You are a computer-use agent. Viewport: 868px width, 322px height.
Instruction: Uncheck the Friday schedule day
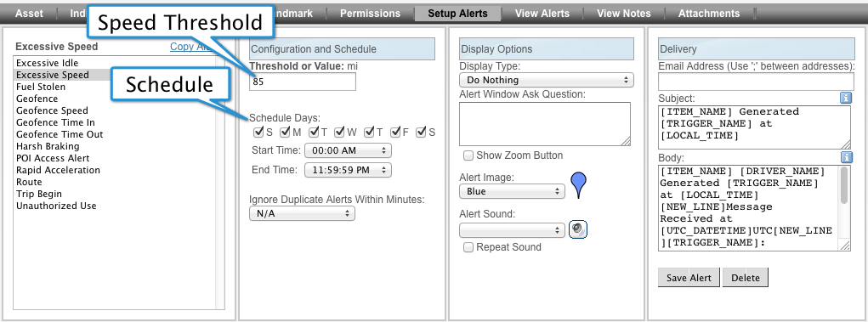(395, 133)
